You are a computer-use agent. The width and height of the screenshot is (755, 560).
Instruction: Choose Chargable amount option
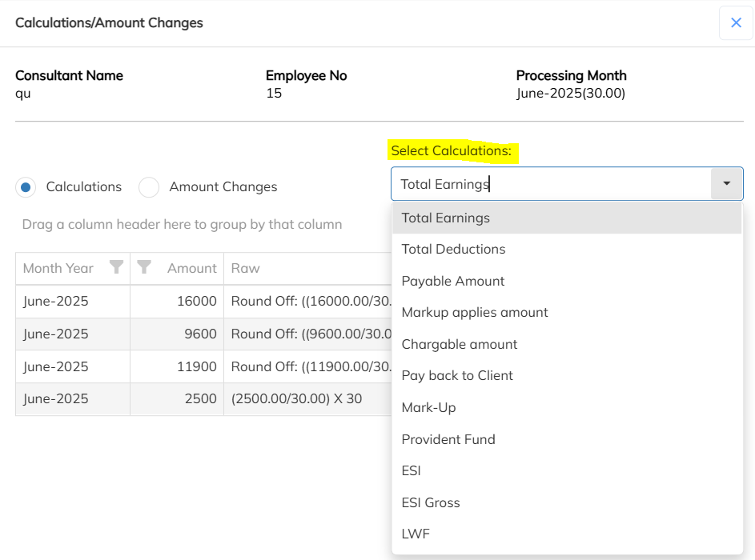[567, 345]
